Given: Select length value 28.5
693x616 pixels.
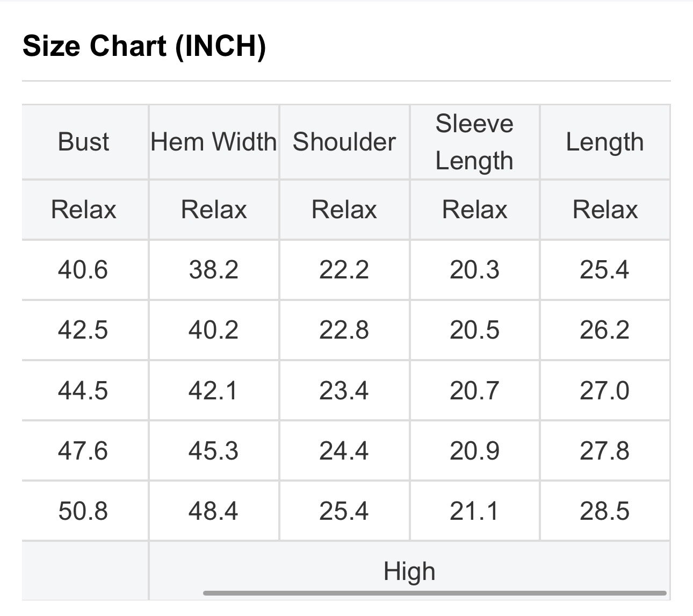Looking at the screenshot, I should 604,511.
